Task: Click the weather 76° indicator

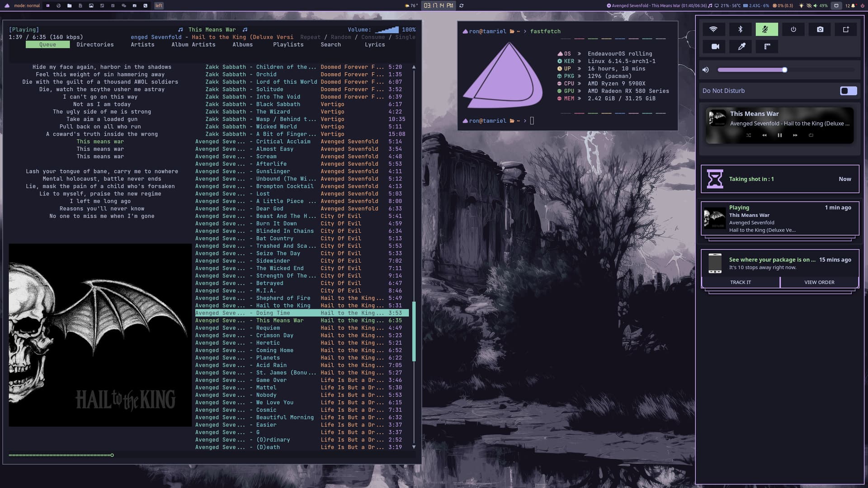Action: tap(411, 5)
